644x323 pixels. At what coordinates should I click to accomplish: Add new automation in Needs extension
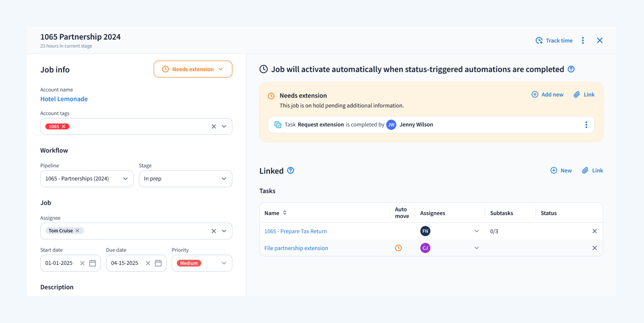click(547, 95)
